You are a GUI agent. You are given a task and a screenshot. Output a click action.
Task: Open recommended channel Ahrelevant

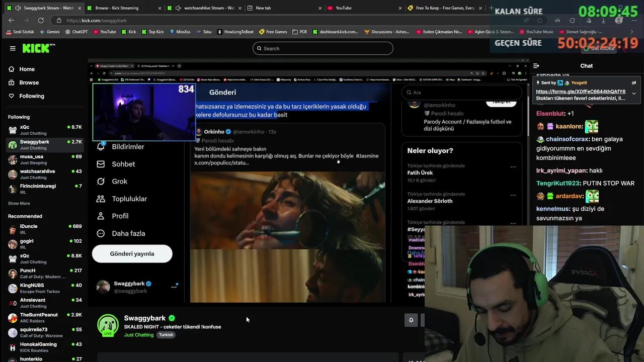coord(45,303)
